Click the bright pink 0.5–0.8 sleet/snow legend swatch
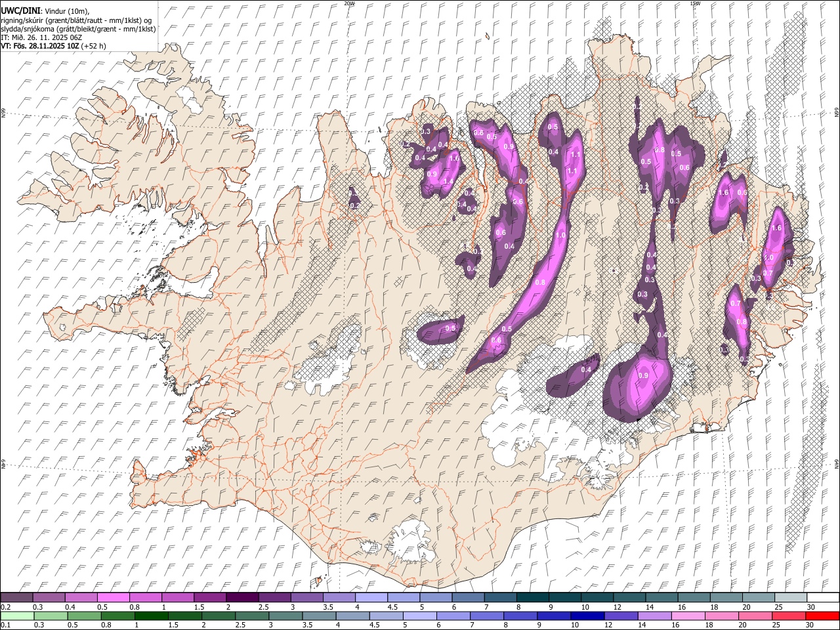 click(113, 598)
